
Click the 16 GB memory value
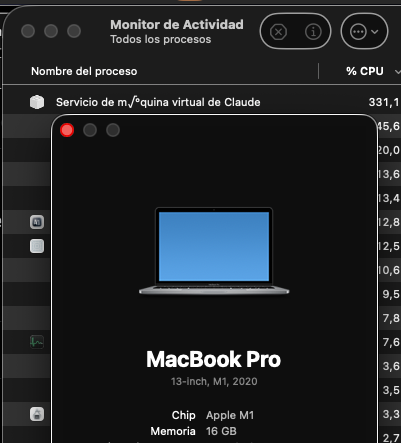coord(221,431)
